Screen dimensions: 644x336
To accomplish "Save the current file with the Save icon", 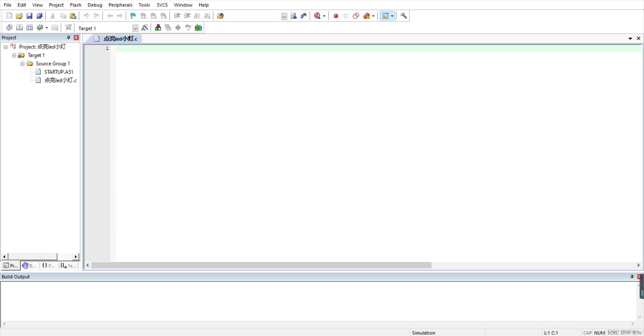I will click(29, 16).
